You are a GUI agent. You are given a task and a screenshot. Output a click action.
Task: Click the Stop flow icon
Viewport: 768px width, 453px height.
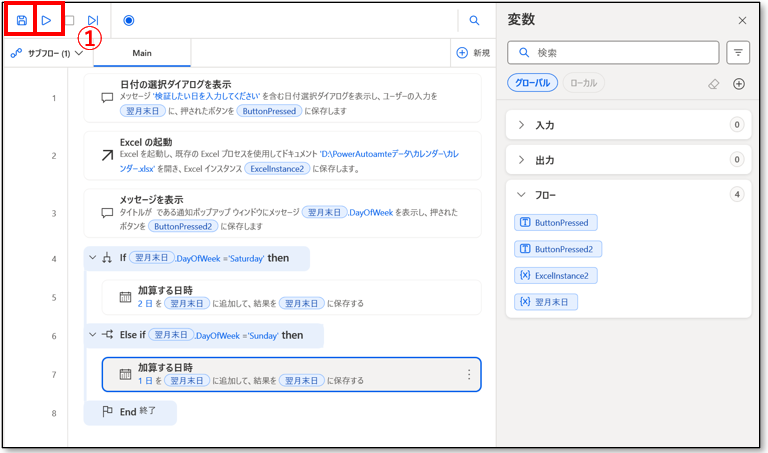pyautogui.click(x=69, y=20)
